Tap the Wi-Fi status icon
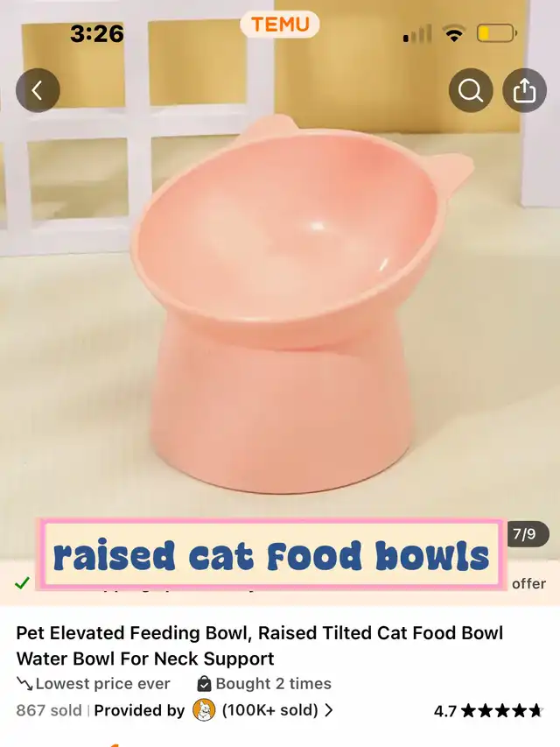Screen dimensions: 560x747 454,34
